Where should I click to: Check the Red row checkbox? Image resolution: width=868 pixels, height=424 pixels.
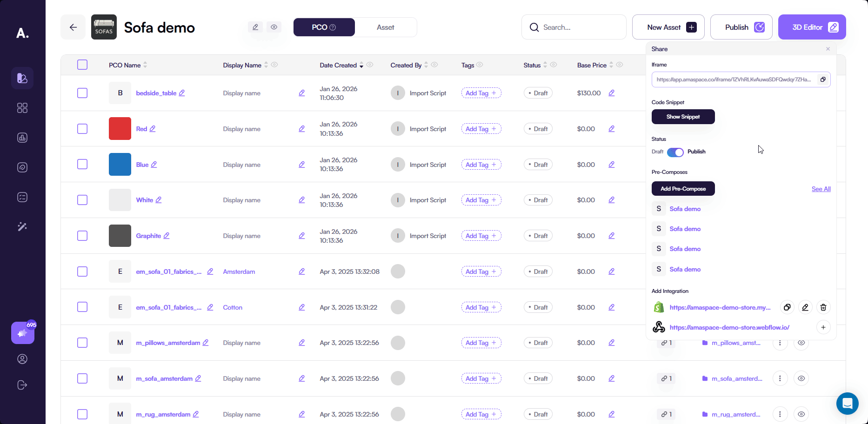click(82, 129)
